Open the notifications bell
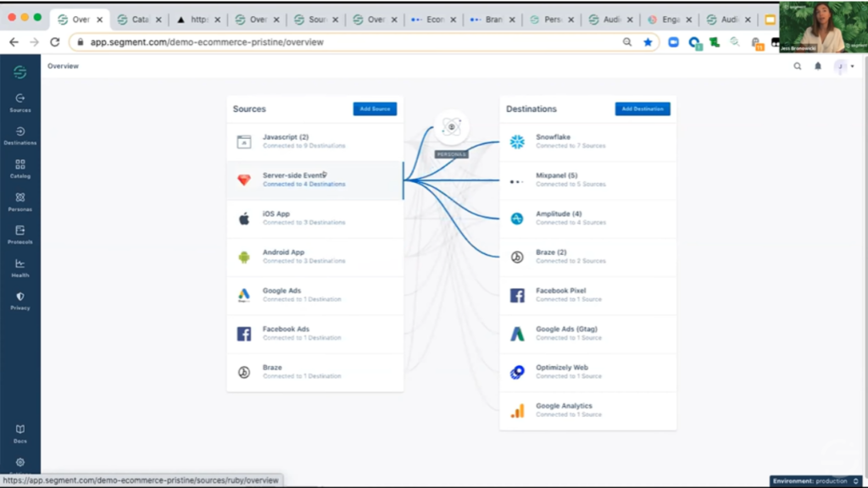Viewport: 868px width, 488px height. click(818, 66)
